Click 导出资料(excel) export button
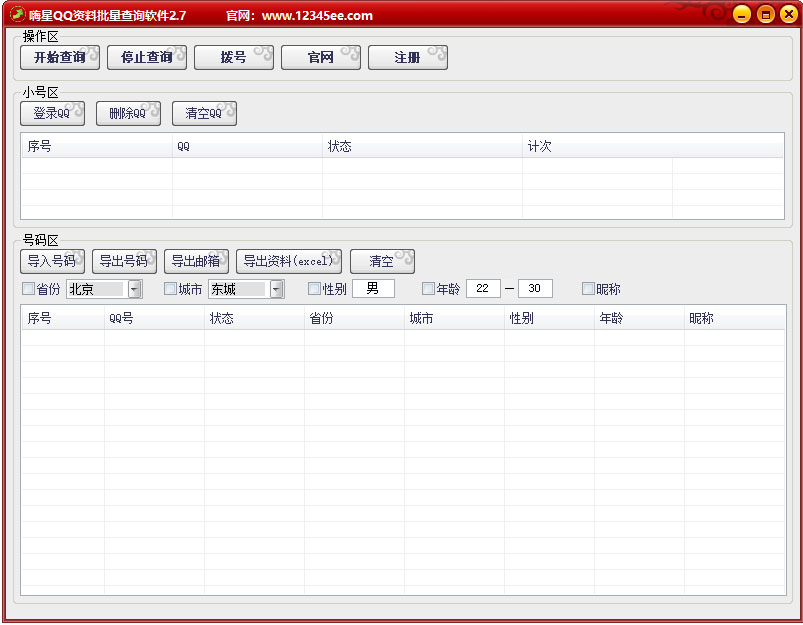 point(289,262)
